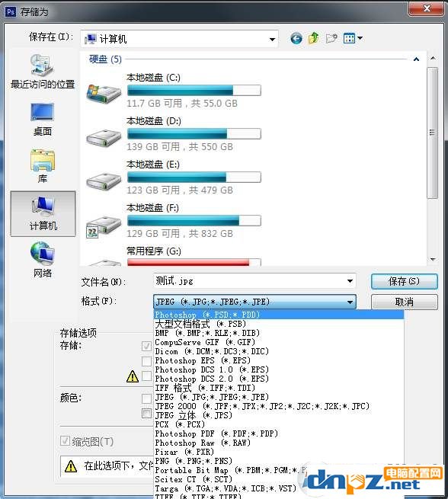Click disk D: capacity usage bar
The width and height of the screenshot is (448, 499).
(x=194, y=134)
